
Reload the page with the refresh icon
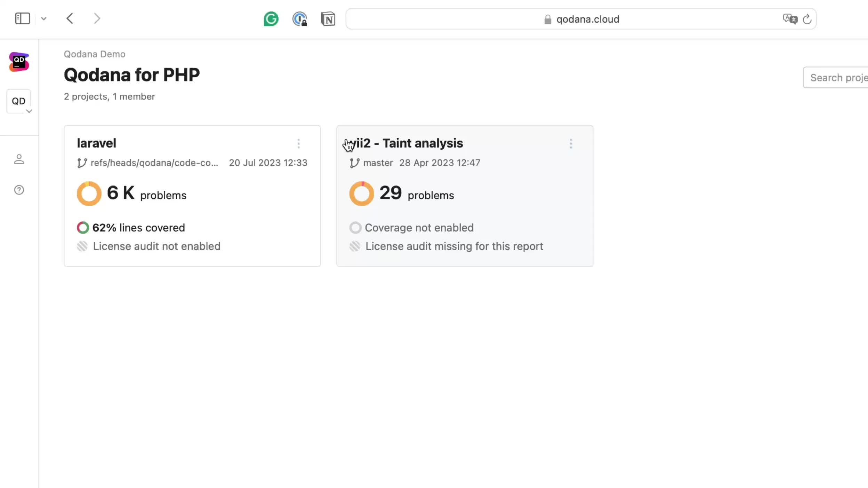tap(807, 19)
